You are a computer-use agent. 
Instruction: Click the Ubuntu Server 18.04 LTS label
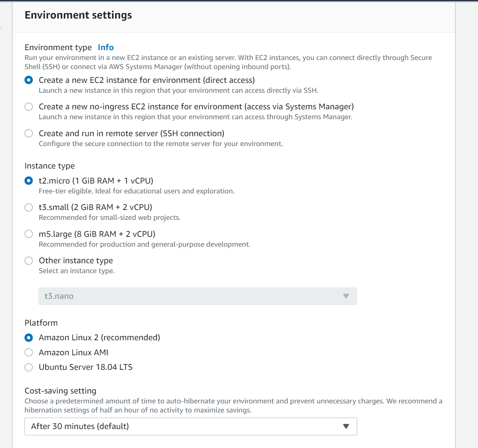(x=85, y=367)
